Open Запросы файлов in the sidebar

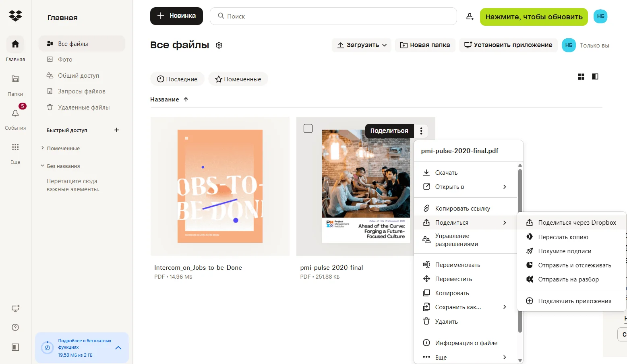point(82,91)
